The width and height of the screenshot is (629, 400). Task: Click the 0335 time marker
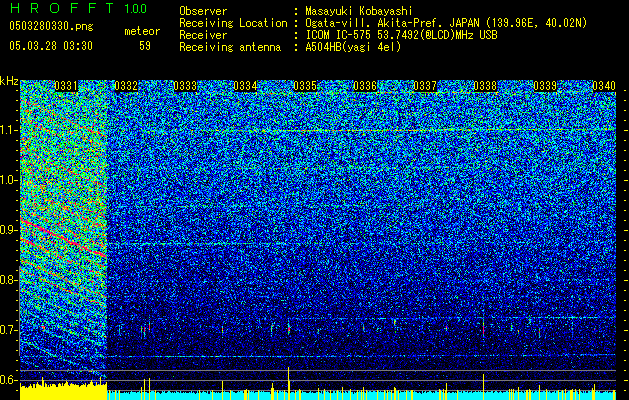[305, 86]
